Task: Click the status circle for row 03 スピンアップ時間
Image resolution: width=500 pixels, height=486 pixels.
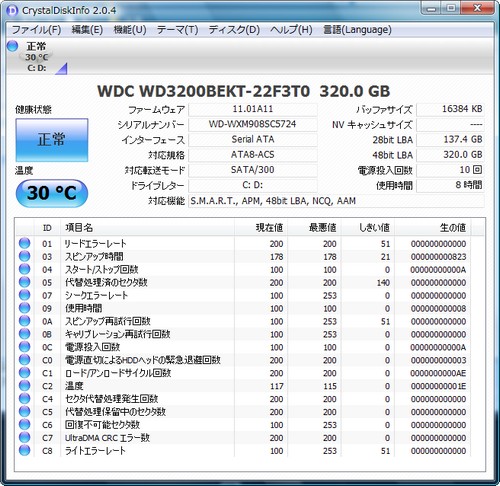Action: click(x=24, y=256)
